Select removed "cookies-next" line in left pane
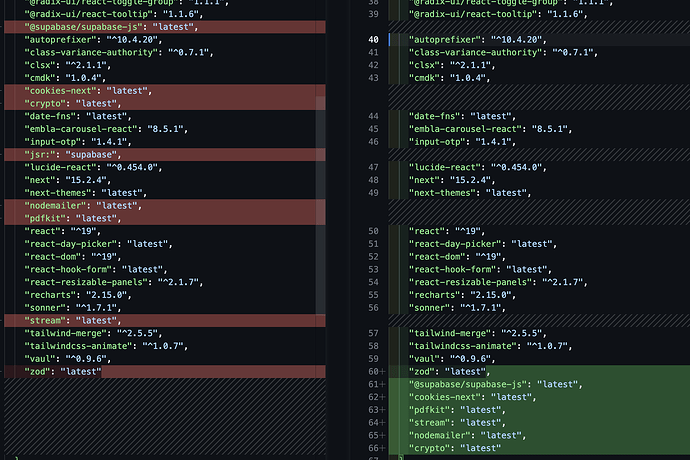Image resolution: width=690 pixels, height=460 pixels. (165, 91)
